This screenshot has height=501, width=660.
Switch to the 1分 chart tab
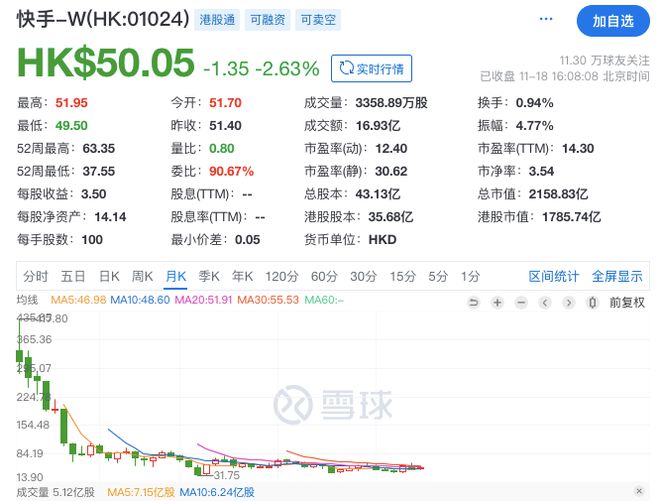tap(470, 277)
